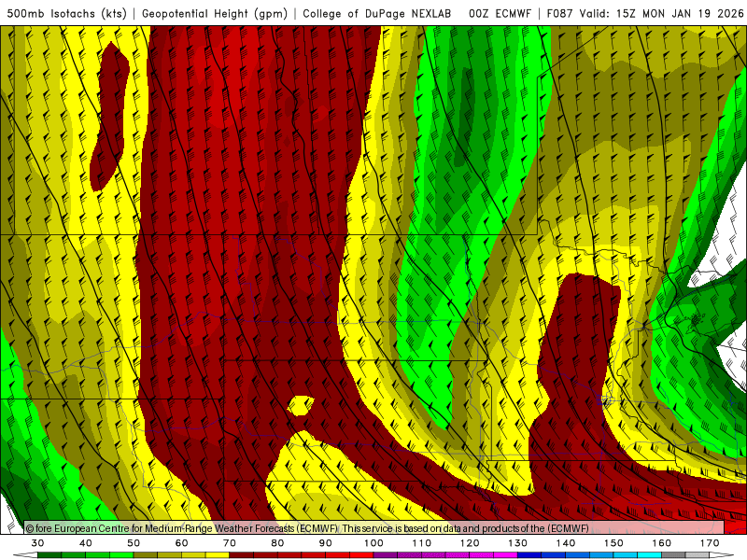Select the bright red swatch left of 100
747x560 pixels.
[361, 555]
